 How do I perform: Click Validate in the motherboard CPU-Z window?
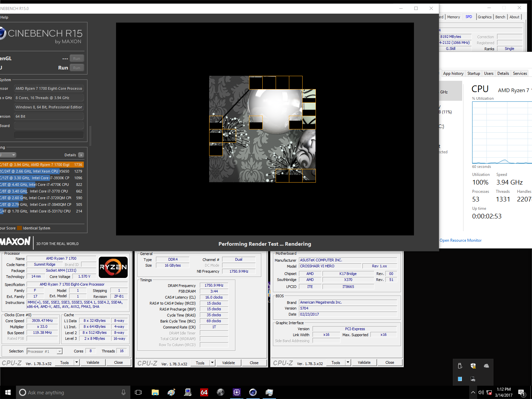(364, 362)
